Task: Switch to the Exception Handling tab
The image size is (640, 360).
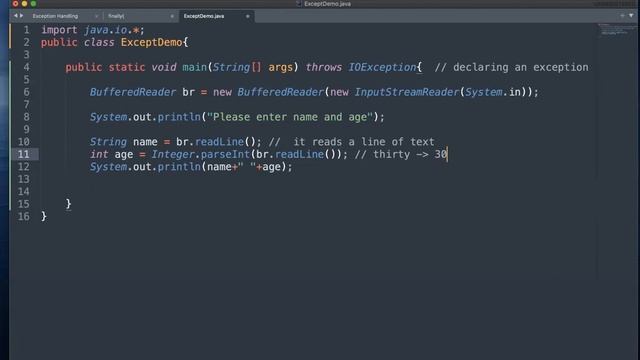Action: coord(55,16)
